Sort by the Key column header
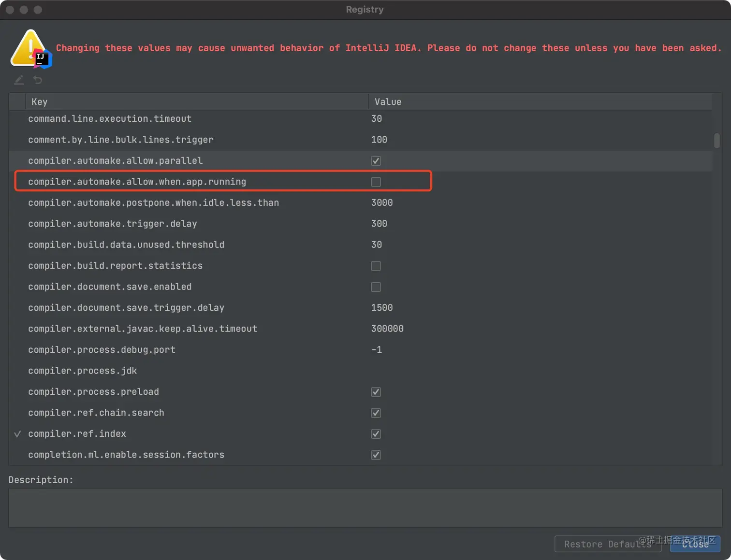731x560 pixels. [197, 102]
